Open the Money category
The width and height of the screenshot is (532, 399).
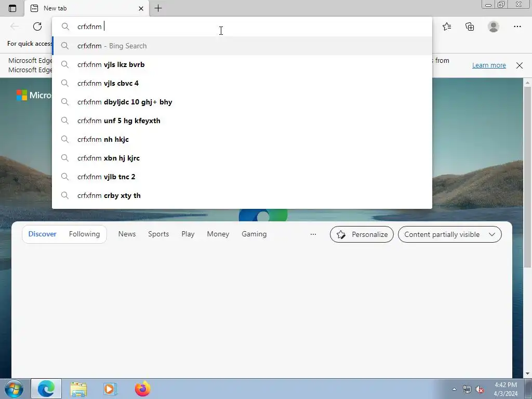(218, 234)
